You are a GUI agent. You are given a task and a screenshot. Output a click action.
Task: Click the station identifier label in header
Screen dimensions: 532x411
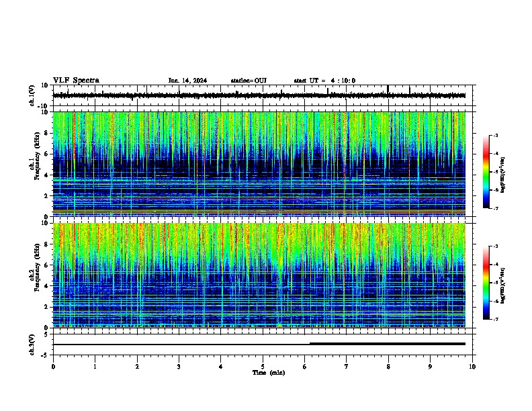pyautogui.click(x=249, y=81)
